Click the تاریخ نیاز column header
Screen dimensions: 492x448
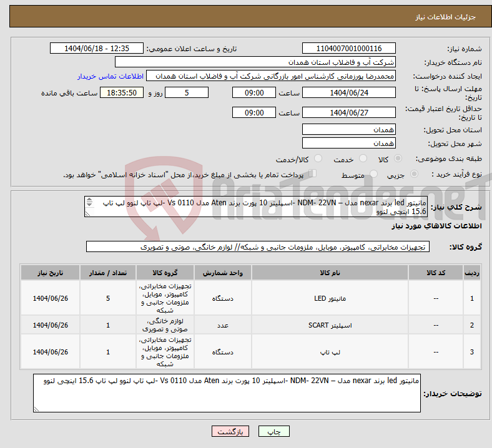(50, 273)
